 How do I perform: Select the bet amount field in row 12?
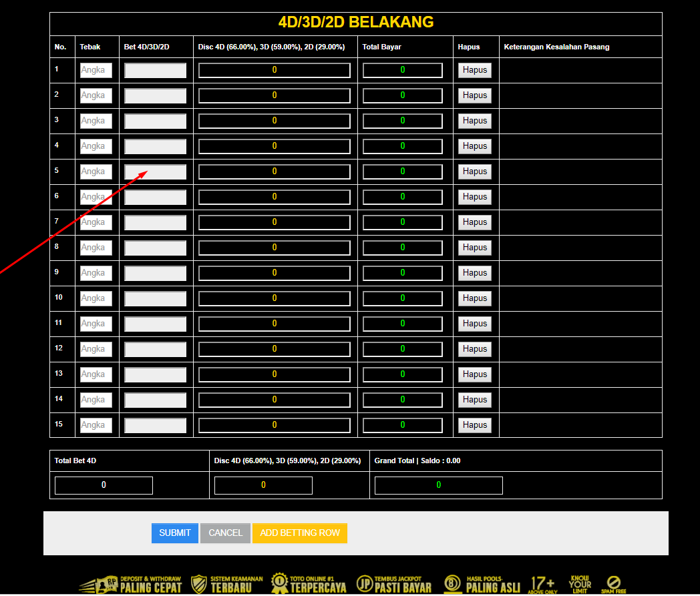(x=156, y=349)
